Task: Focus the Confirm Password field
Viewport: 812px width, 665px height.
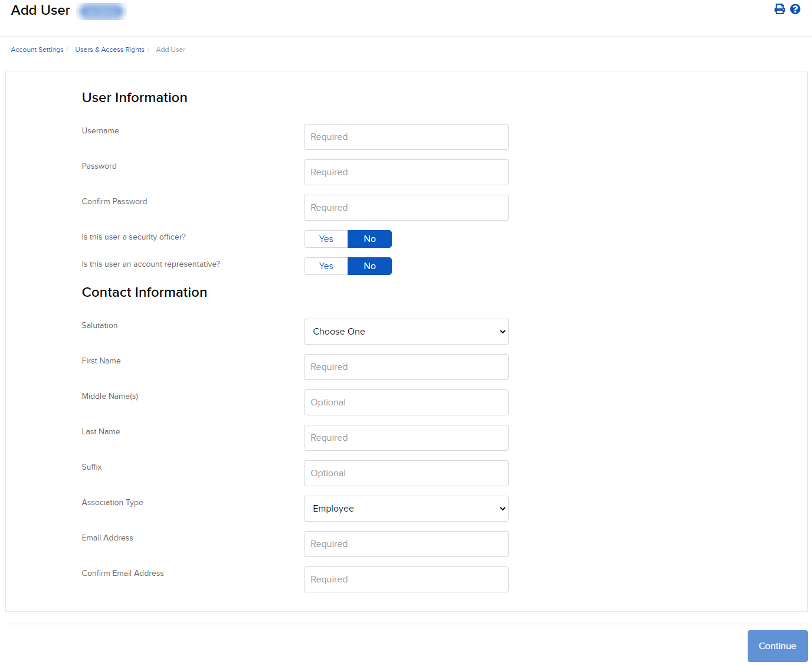Action: 406,208
